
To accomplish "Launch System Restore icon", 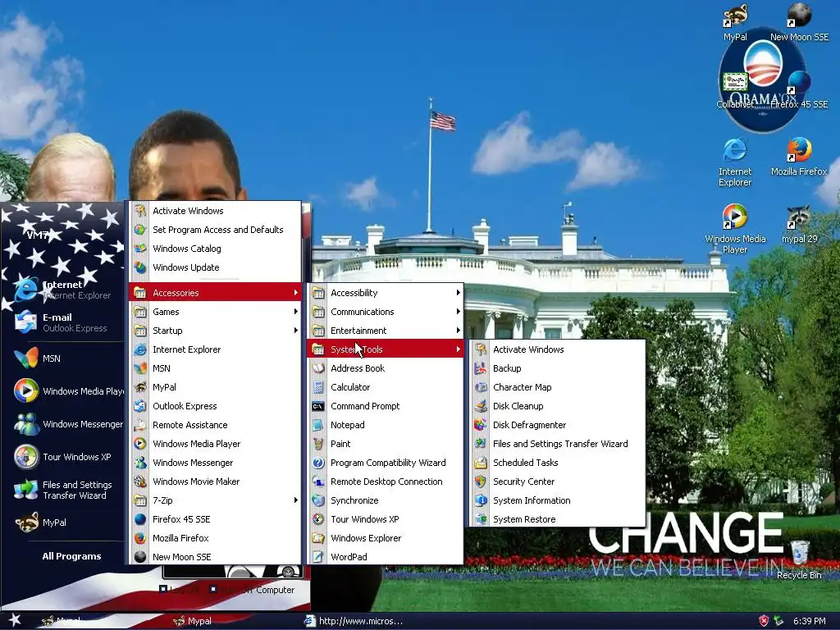I will (x=481, y=519).
